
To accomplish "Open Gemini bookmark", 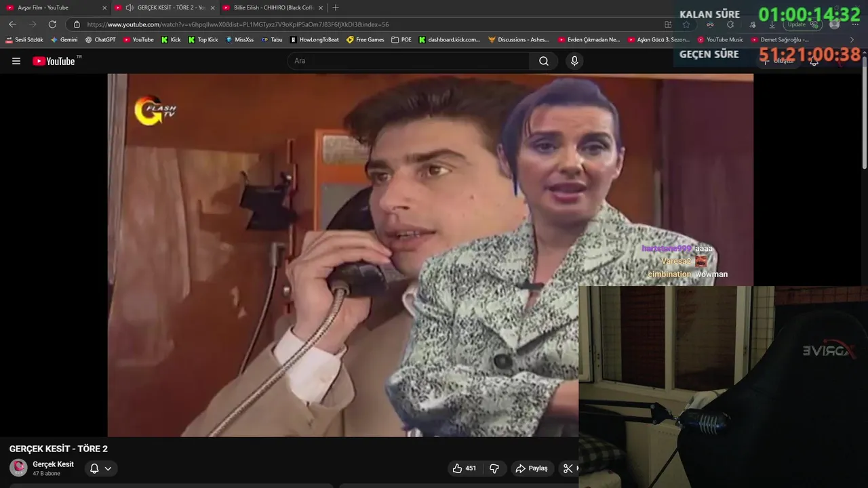I will coord(64,40).
